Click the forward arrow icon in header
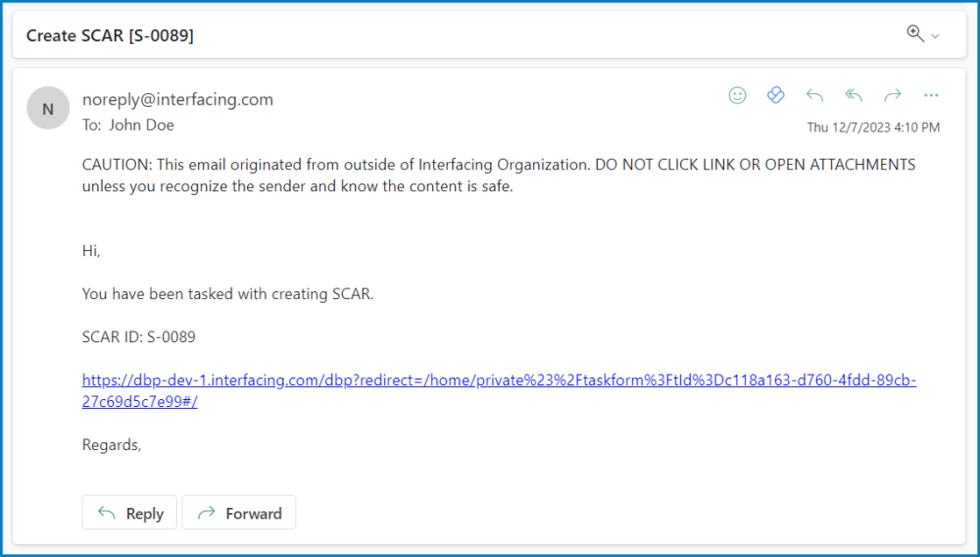The image size is (980, 557). click(x=892, y=95)
